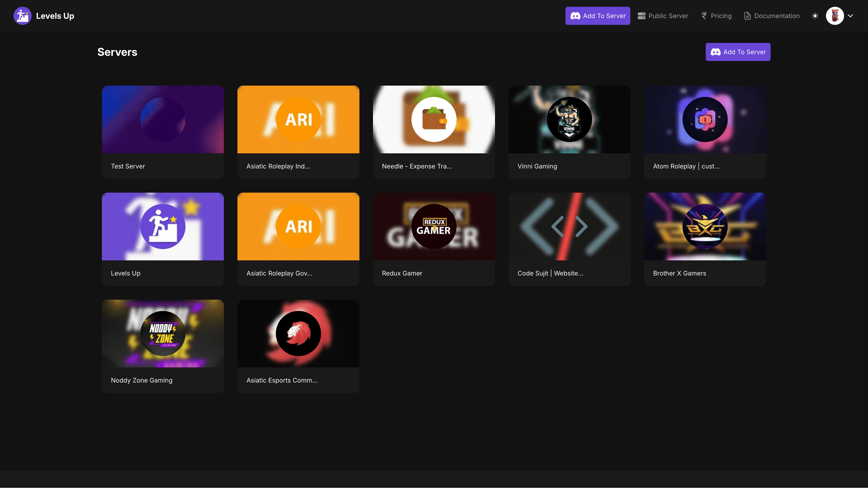Click the Levels Up logo icon in header
Viewport: 868px width, 488px height.
pos(22,16)
